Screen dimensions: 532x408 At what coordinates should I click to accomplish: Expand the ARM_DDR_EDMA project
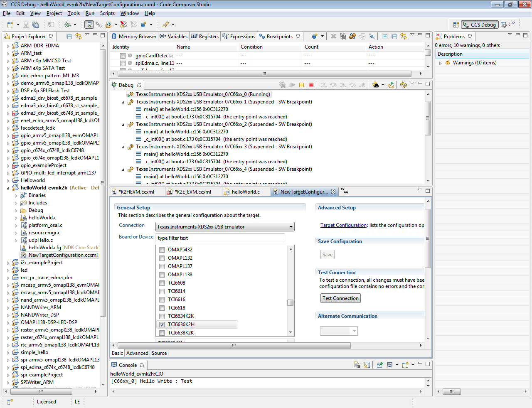(8, 46)
